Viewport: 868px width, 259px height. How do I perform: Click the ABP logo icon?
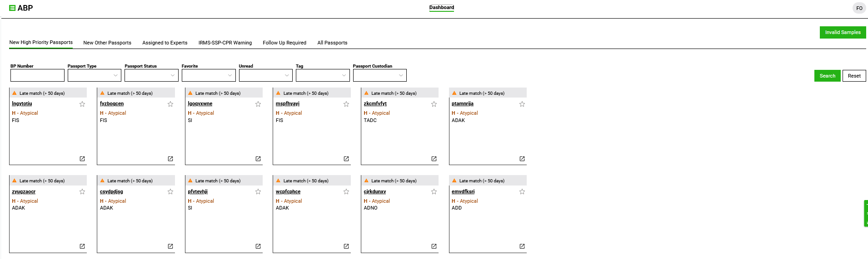tap(12, 8)
